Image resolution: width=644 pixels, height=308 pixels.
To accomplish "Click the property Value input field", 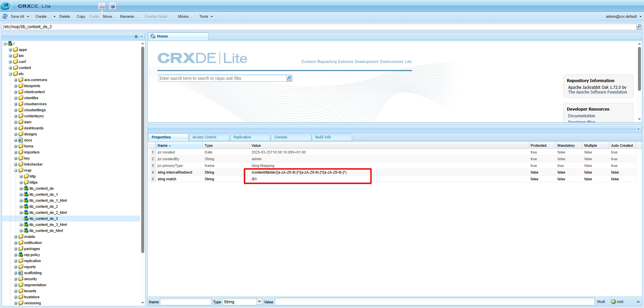I will pyautogui.click(x=435, y=302).
